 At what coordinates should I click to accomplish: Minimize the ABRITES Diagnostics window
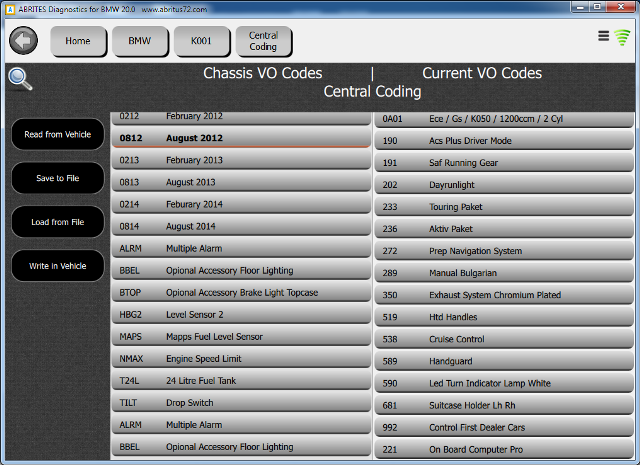(580, 7)
